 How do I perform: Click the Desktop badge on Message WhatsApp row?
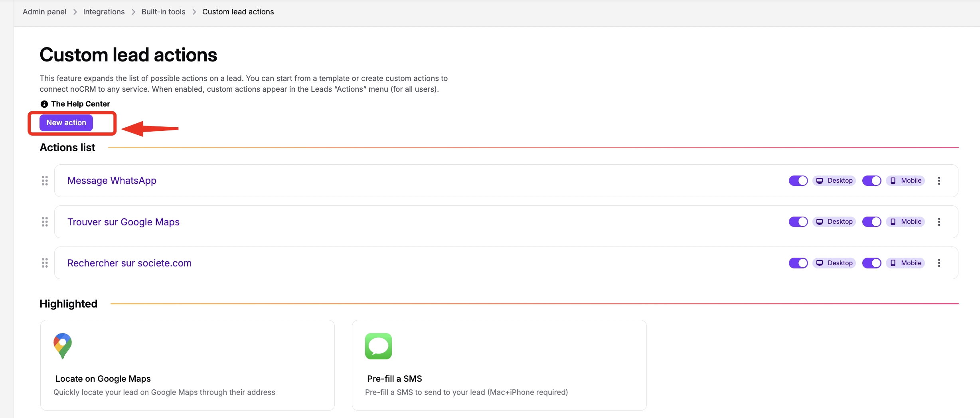(x=834, y=181)
